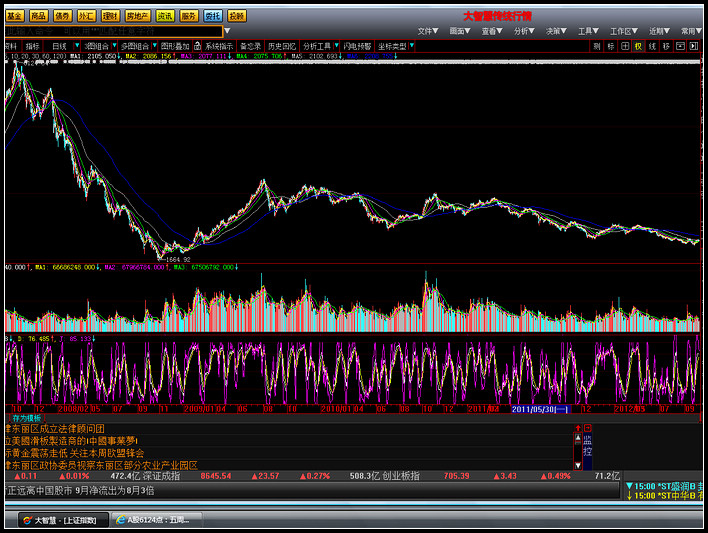
Task: Click the 存为模板 (Save as template) tab
Action: [x=27, y=418]
